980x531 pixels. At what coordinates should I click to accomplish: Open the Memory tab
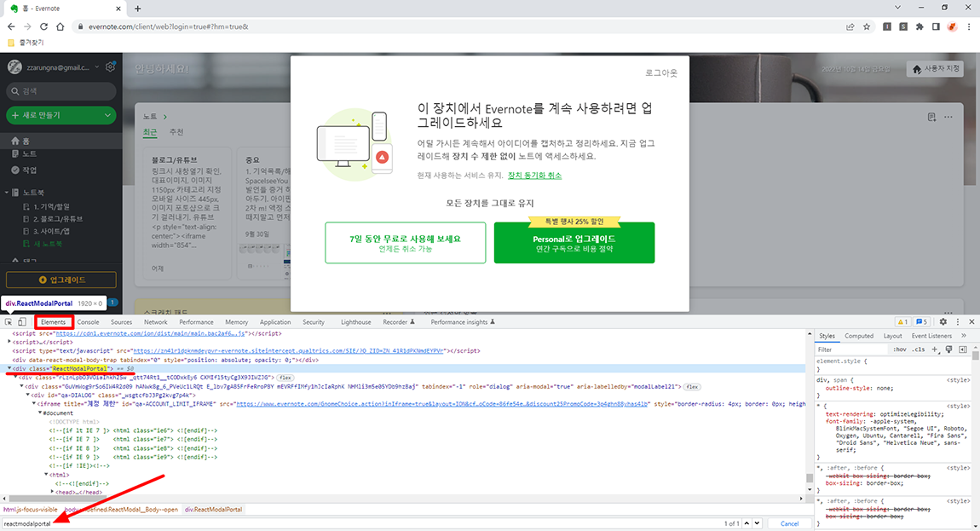tap(236, 322)
